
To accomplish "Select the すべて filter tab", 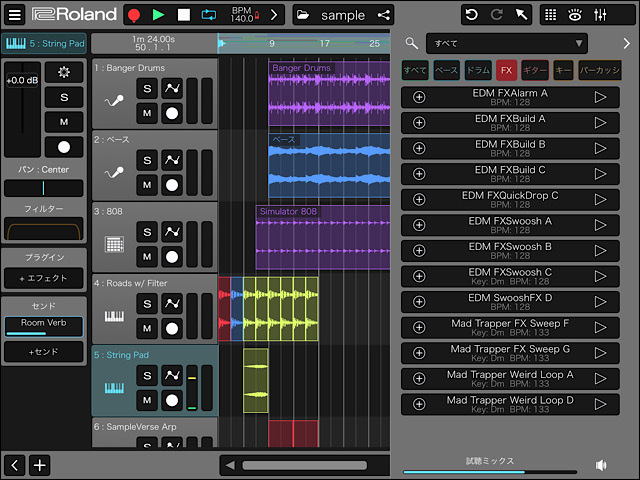I will (x=415, y=70).
